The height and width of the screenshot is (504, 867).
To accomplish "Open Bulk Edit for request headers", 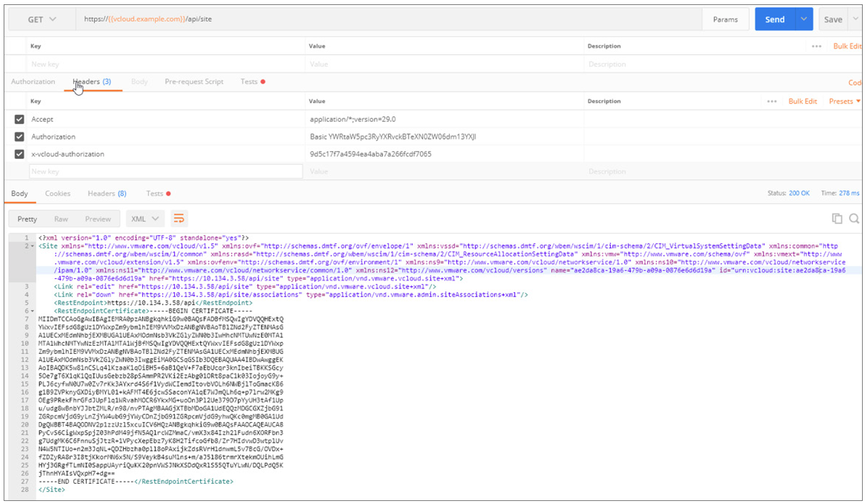I will click(802, 101).
